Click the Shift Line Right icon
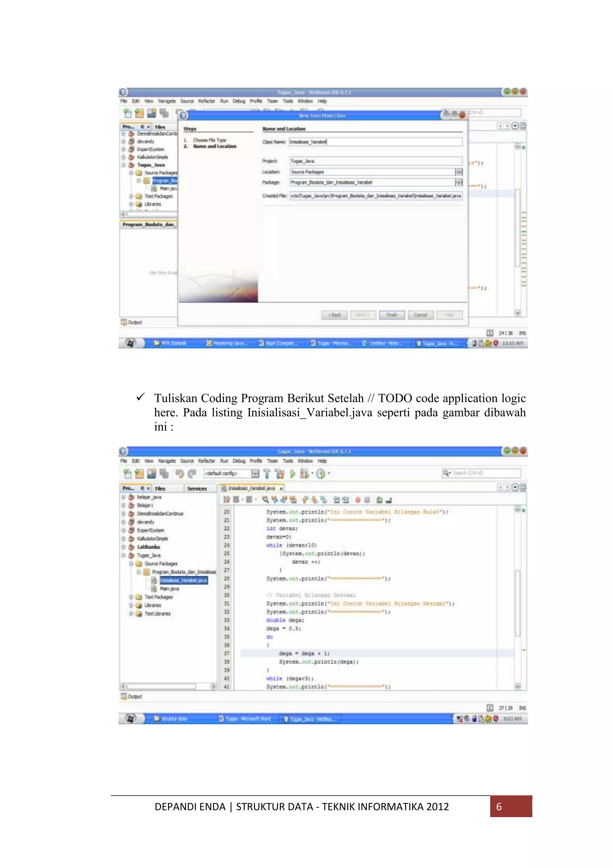 (345, 500)
